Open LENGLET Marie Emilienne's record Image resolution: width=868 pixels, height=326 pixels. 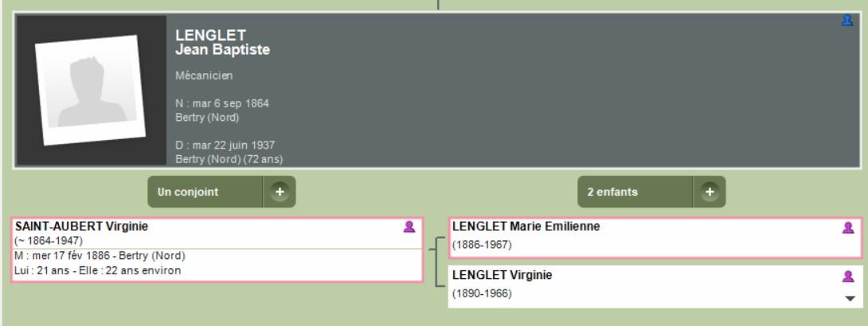point(526,226)
